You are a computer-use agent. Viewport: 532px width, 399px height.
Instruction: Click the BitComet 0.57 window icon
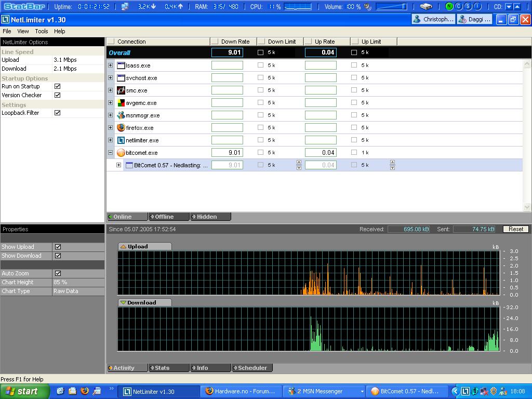click(129, 165)
